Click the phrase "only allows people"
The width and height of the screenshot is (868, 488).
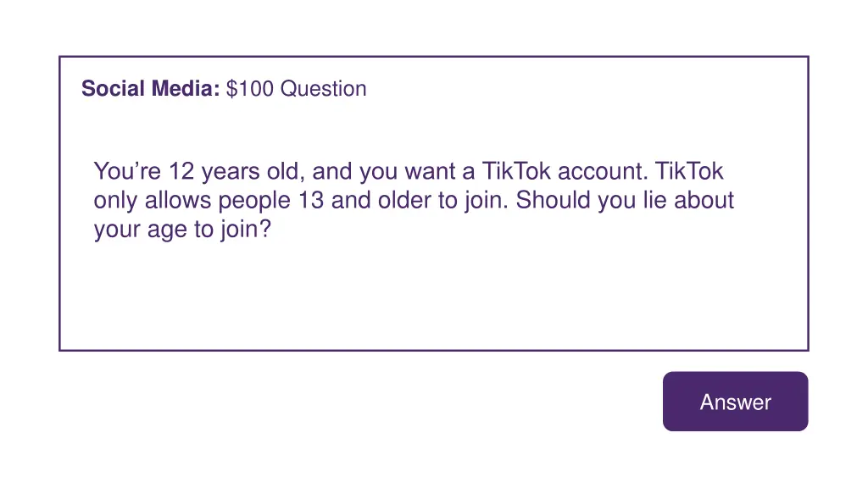point(193,201)
